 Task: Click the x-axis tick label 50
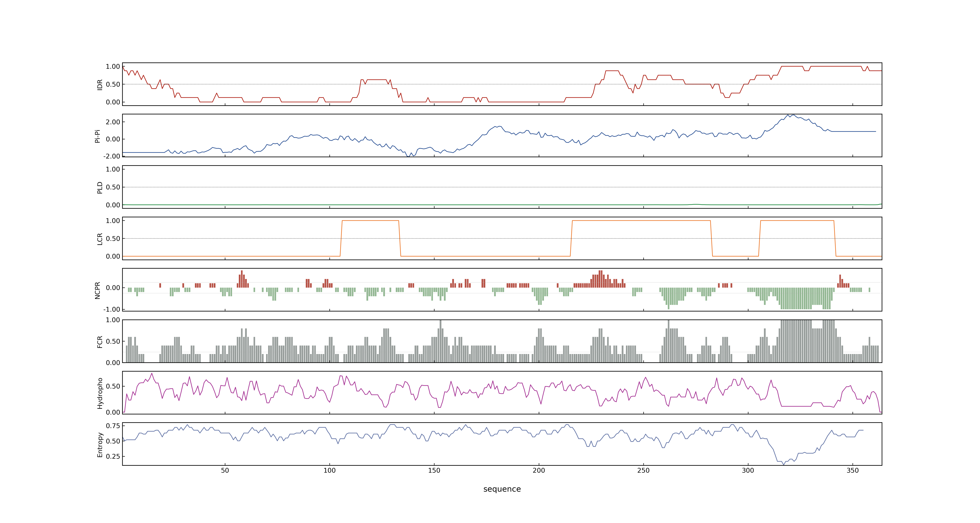225,470
